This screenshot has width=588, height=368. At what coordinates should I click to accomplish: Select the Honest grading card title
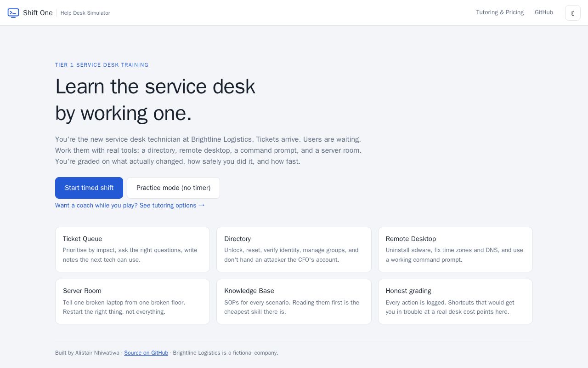(408, 291)
